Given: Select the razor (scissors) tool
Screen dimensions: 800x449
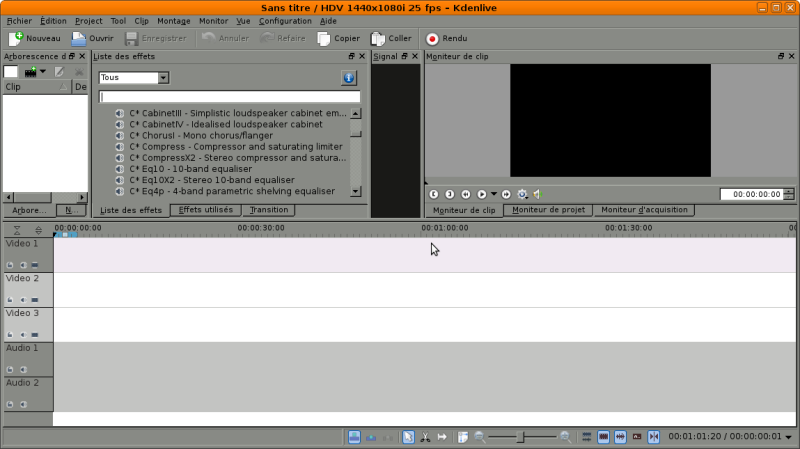Looking at the screenshot, I should click(425, 437).
